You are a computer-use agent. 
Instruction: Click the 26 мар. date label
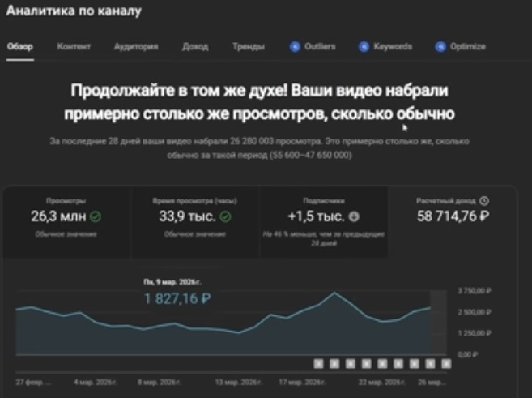point(432,383)
